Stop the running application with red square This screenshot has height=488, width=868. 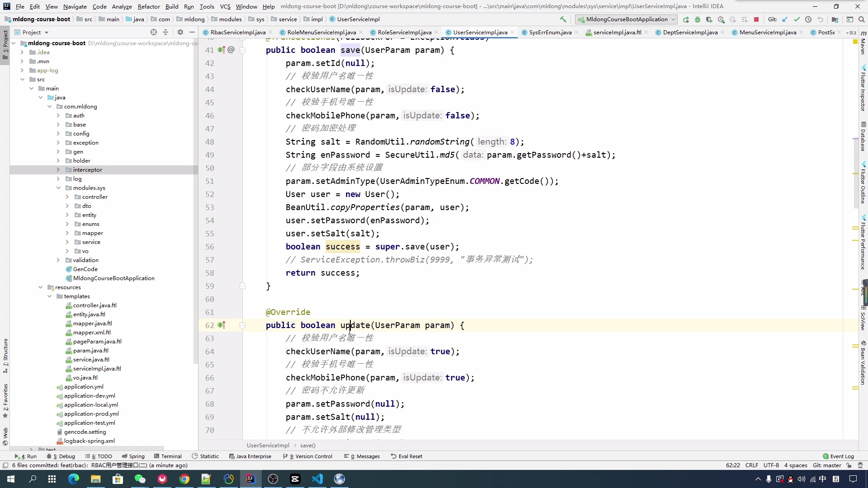(x=756, y=19)
